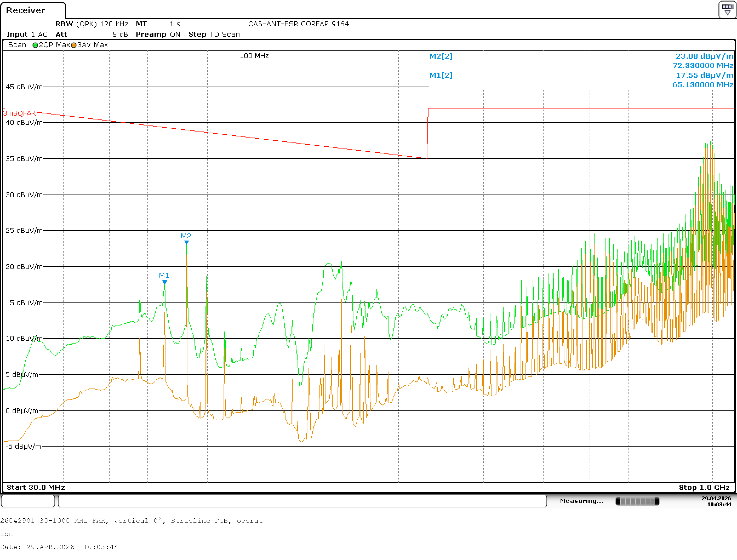Click the 29.04.2026 date and time display
This screenshot has height=560, width=737.
pos(717,501)
